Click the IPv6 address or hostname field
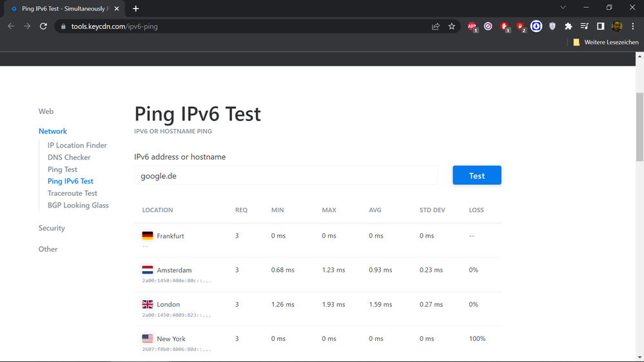 pyautogui.click(x=286, y=176)
